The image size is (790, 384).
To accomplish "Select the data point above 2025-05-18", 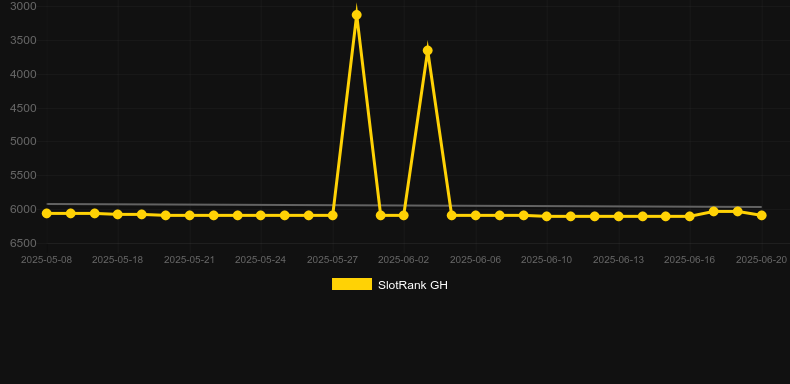I will pyautogui.click(x=118, y=214).
